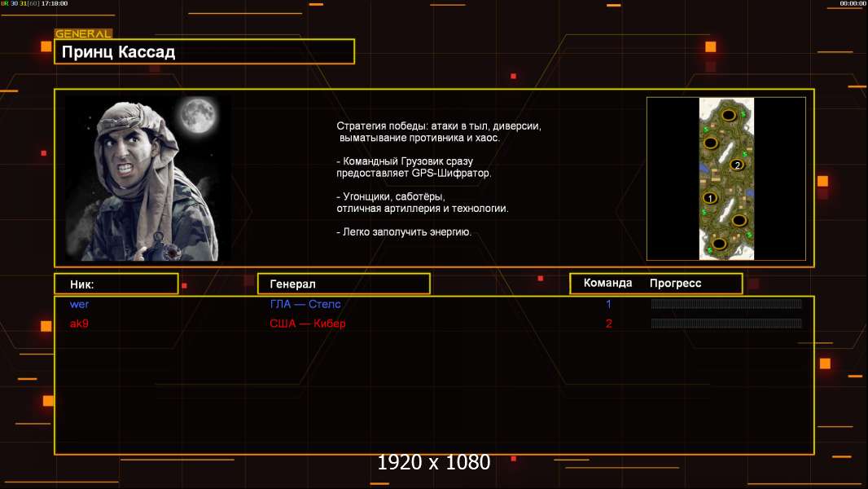Select the topmost empty start slot on minimap
The width and height of the screenshot is (868, 489).
coord(729,115)
